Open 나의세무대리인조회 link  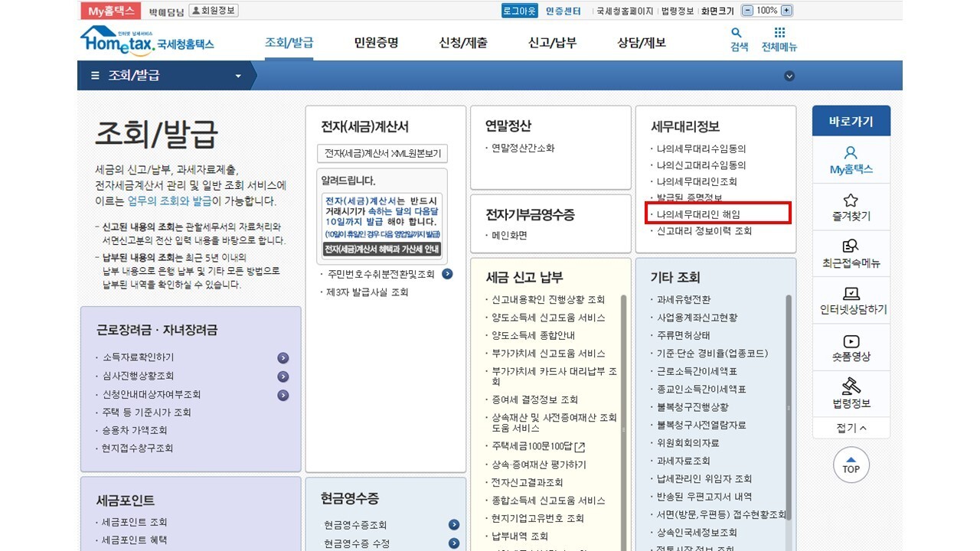[697, 181]
